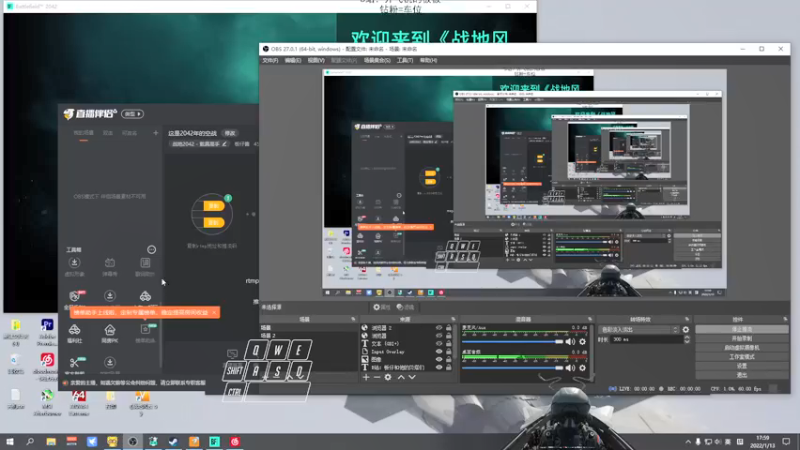Toggle visibility eye of 浏览器 2 source

(x=439, y=328)
